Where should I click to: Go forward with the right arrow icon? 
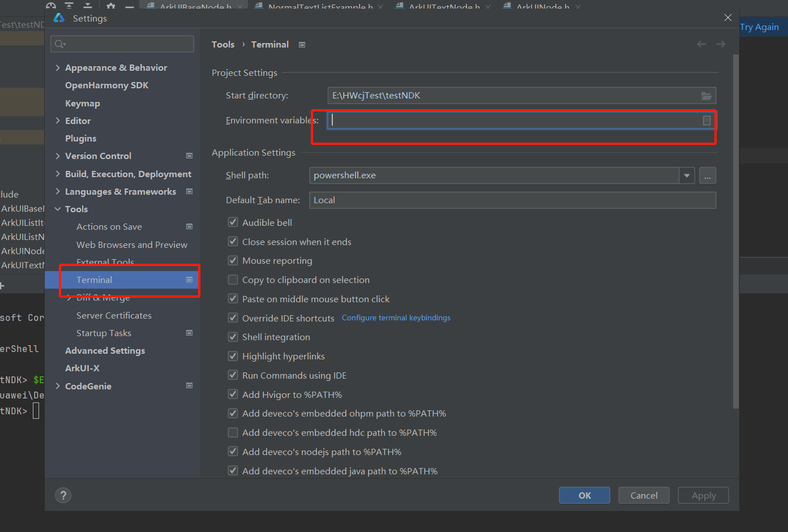(x=721, y=44)
